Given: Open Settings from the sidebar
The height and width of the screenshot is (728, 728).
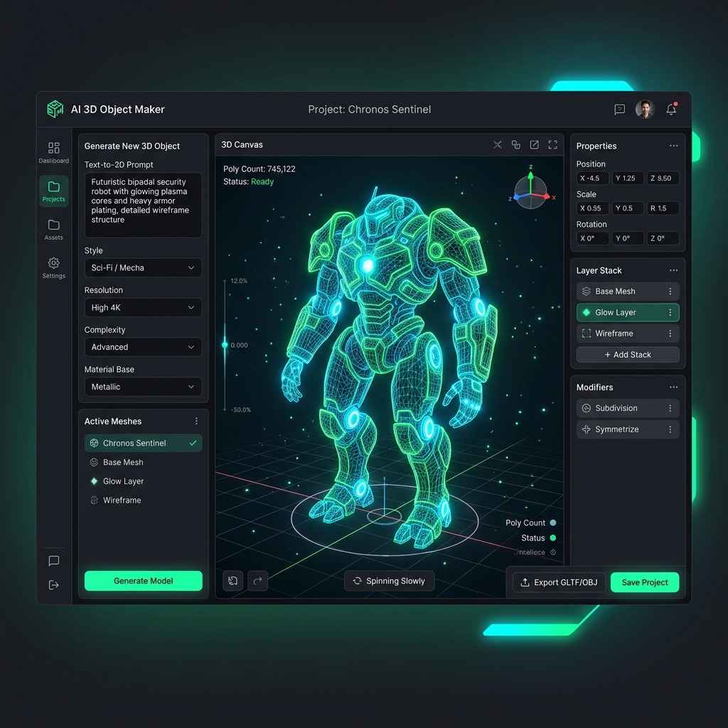Looking at the screenshot, I should pos(54,268).
